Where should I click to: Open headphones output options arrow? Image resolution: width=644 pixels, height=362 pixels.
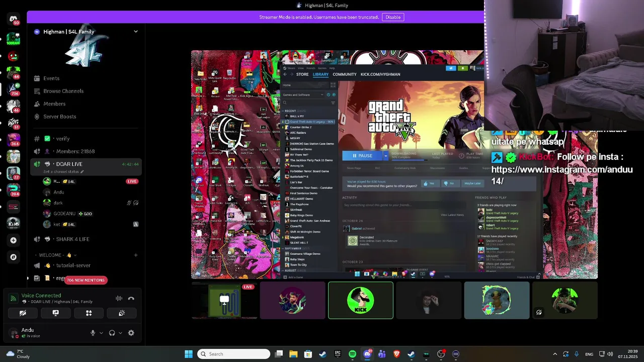click(120, 333)
